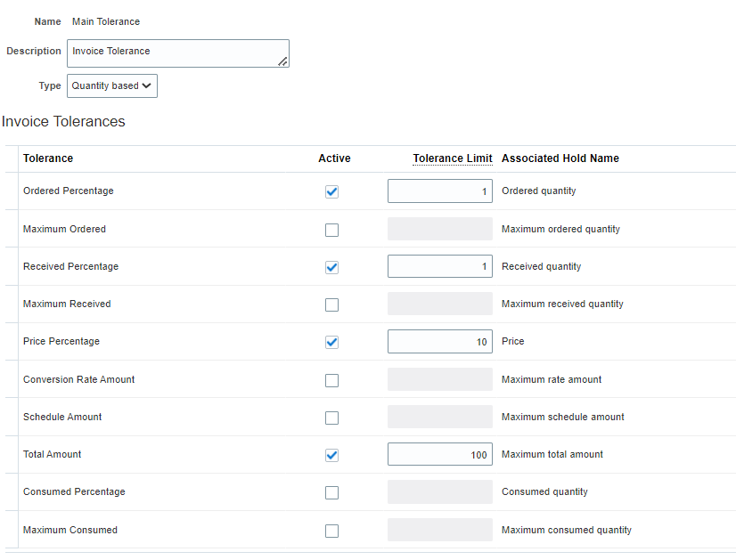Select the Maximum Received row label
The width and height of the screenshot is (736, 560).
tap(67, 304)
